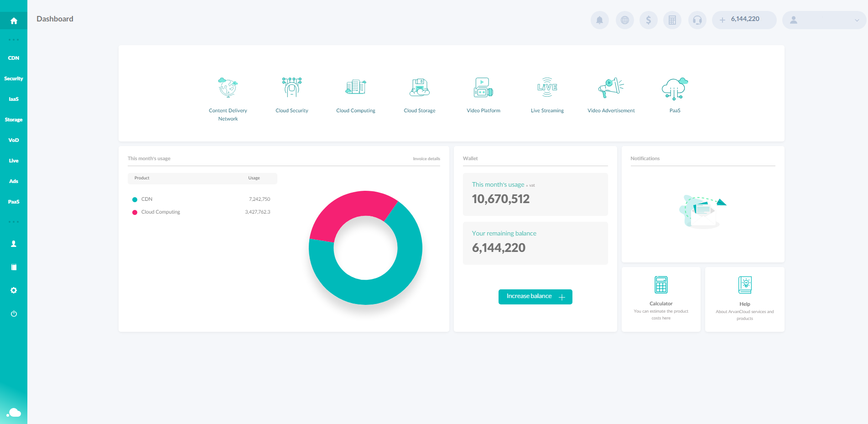Click the dollar sign billing icon

[x=648, y=20]
